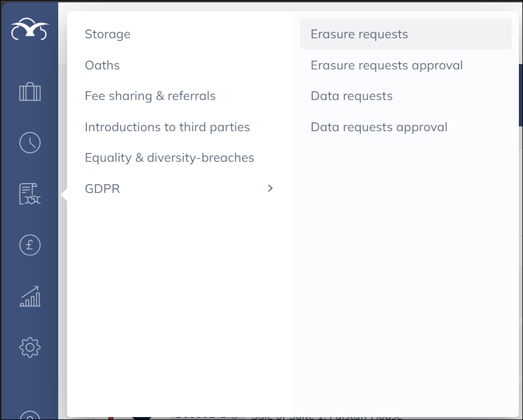This screenshot has height=420, width=523.
Task: Open the Storage menu item
Action: click(x=108, y=34)
